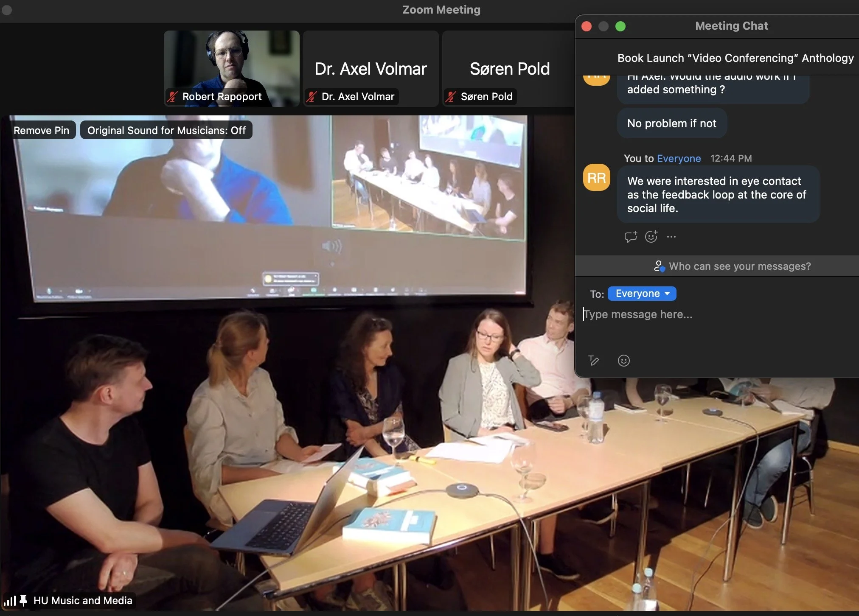Click Robert Rapoport's muted microphone icon

[172, 97]
